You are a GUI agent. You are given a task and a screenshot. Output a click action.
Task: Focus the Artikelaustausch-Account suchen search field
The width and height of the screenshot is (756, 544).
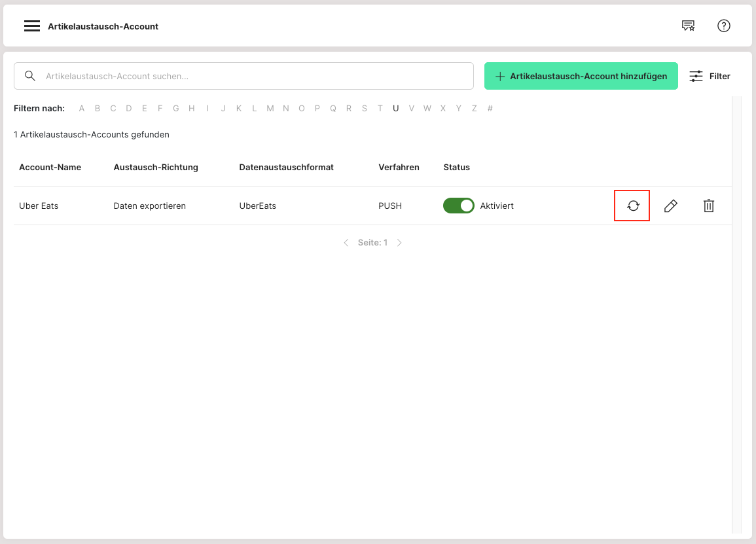click(x=255, y=76)
